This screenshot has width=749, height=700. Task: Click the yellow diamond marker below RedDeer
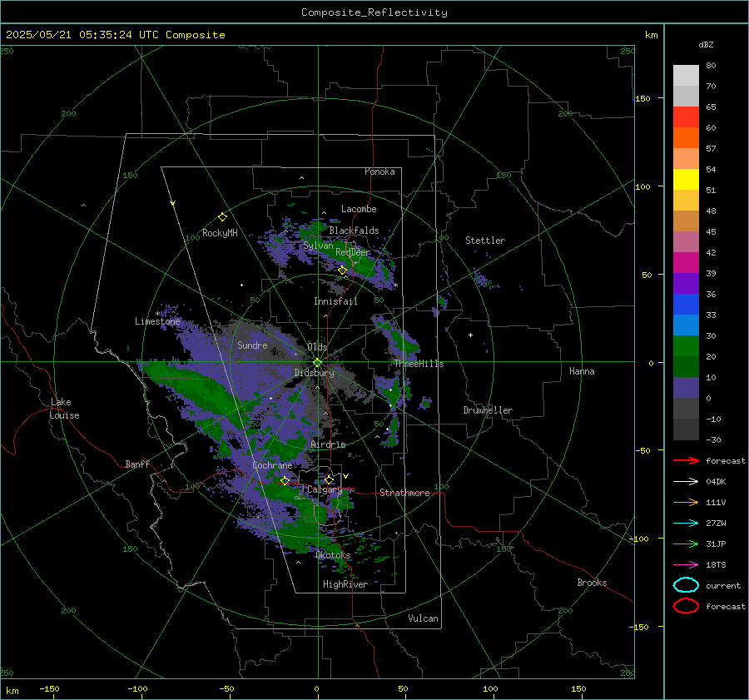[342, 271]
